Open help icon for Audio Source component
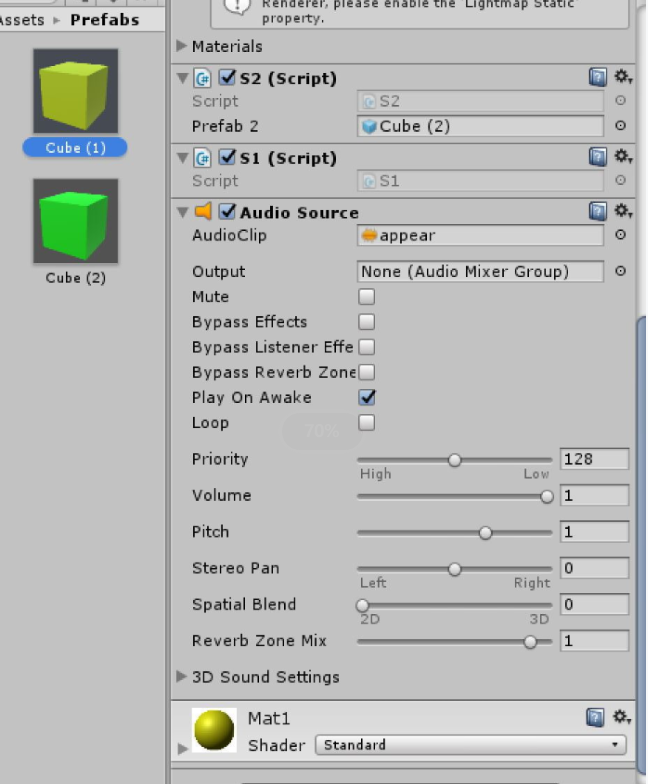This screenshot has height=784, width=648. coord(598,212)
